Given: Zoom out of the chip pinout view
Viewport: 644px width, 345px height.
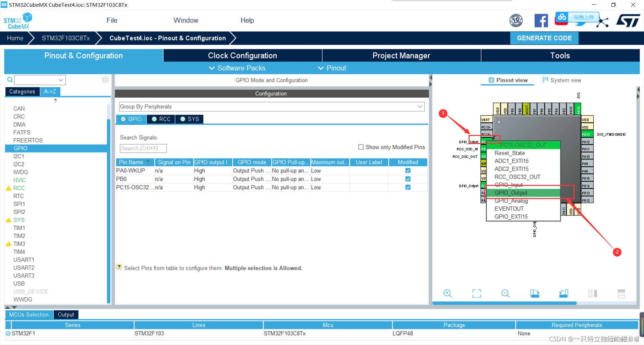Looking at the screenshot, I should coord(505,293).
